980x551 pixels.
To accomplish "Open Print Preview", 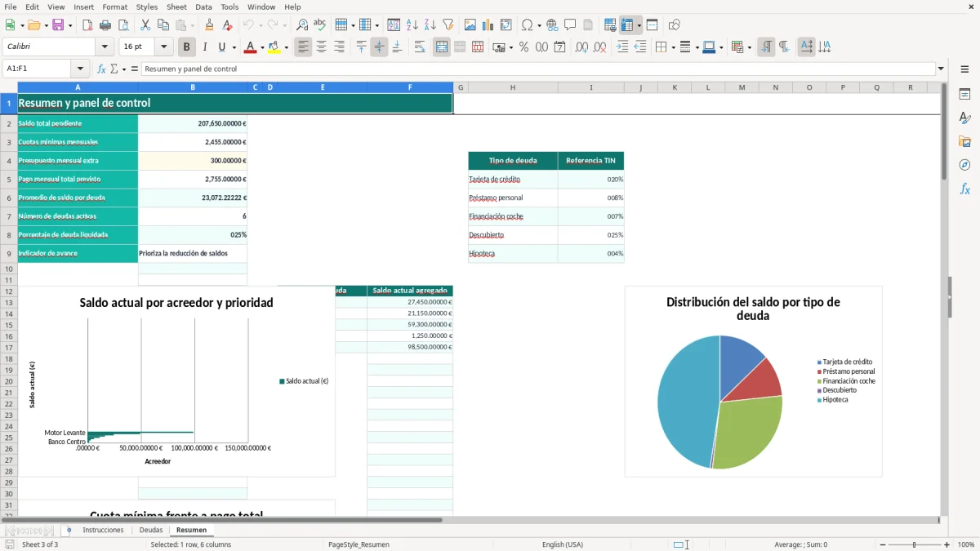I will pos(123,25).
